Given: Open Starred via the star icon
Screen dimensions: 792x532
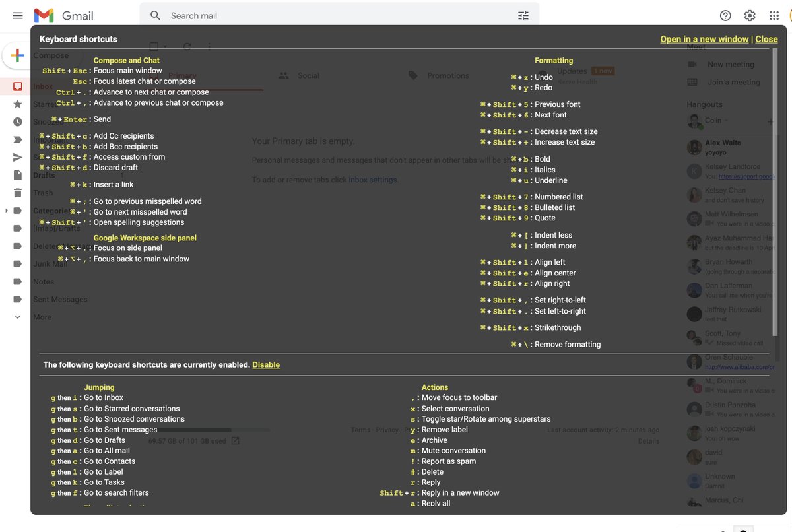Looking at the screenshot, I should click(x=18, y=104).
